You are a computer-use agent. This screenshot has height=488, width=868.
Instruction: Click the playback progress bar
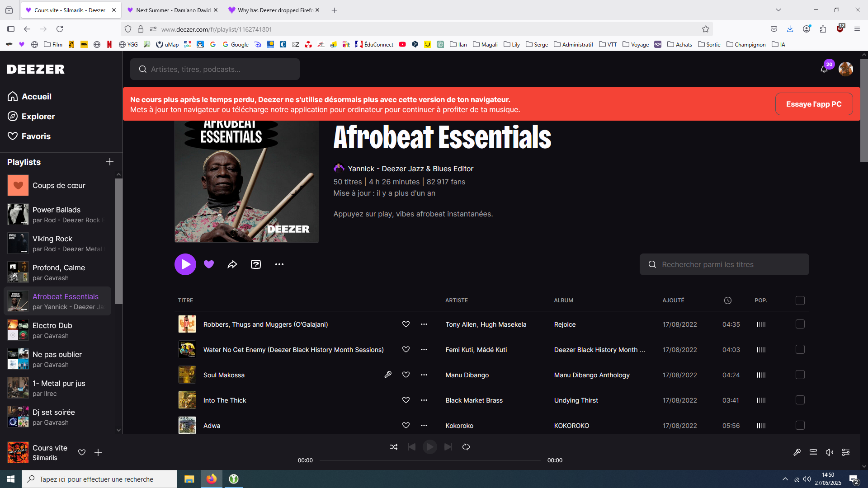coord(430,460)
